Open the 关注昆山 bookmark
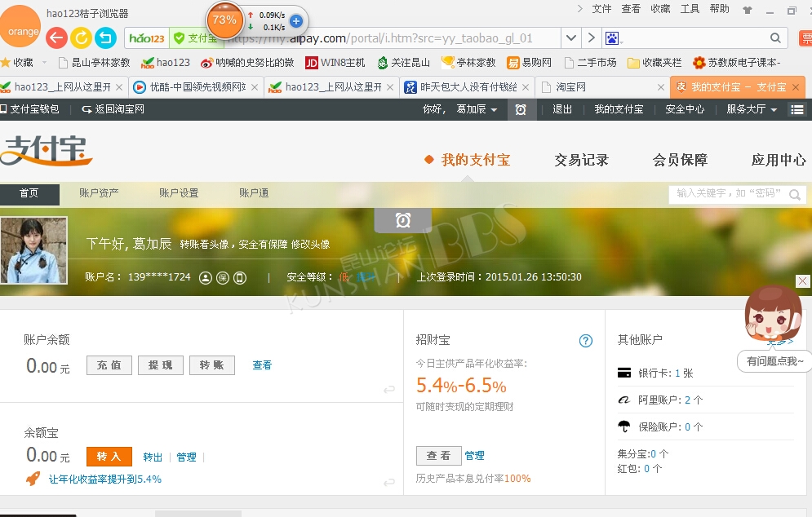812x517 pixels. click(x=404, y=63)
